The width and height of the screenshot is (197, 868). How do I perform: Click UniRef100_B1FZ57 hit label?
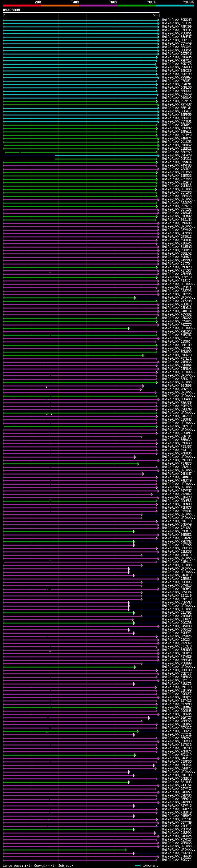pyautogui.click(x=177, y=335)
